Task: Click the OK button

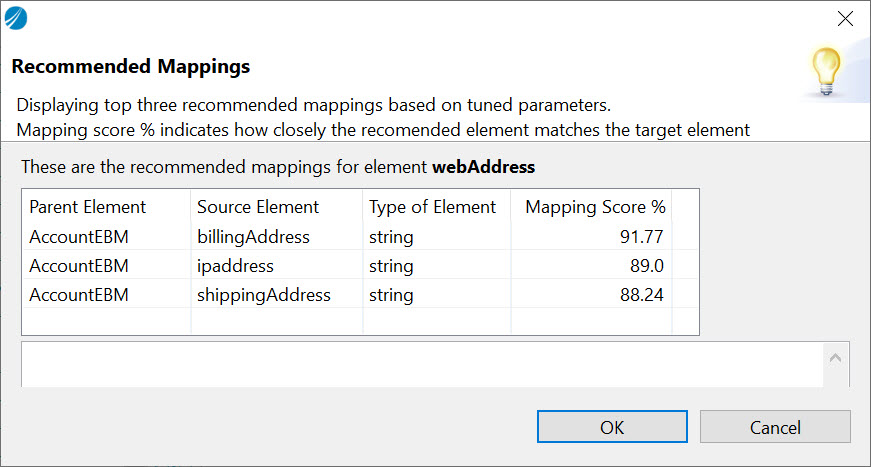Action: [x=611, y=427]
